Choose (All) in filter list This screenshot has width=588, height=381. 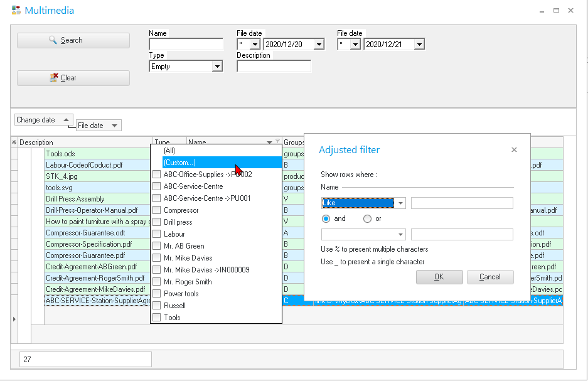pyautogui.click(x=169, y=151)
